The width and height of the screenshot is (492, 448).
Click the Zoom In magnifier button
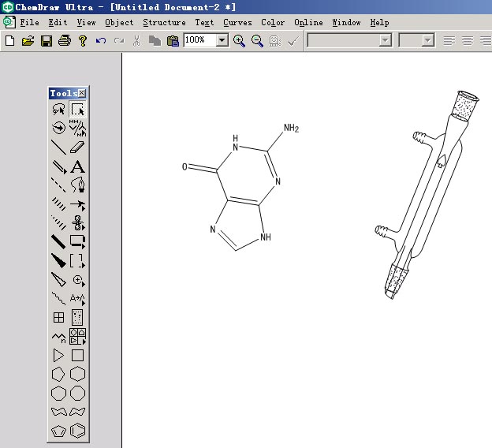[x=239, y=40]
